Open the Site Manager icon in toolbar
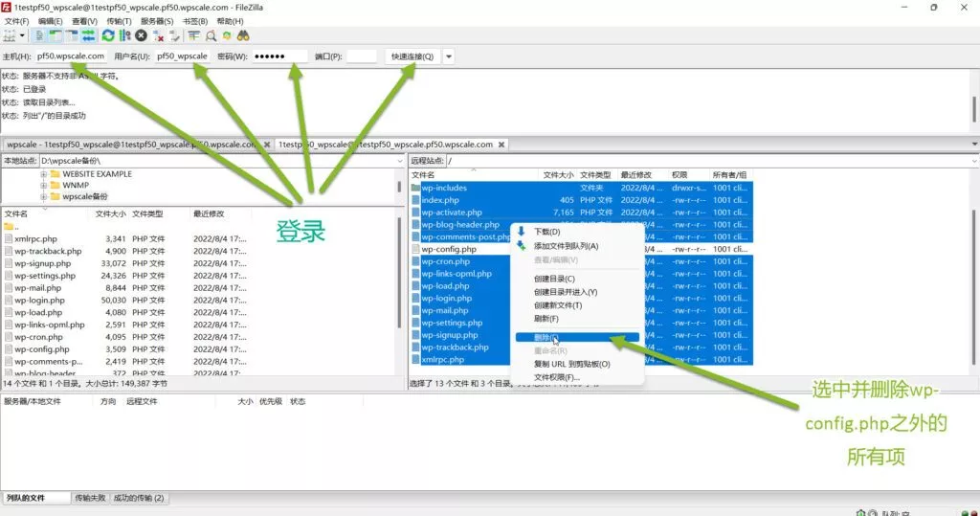 point(10,35)
